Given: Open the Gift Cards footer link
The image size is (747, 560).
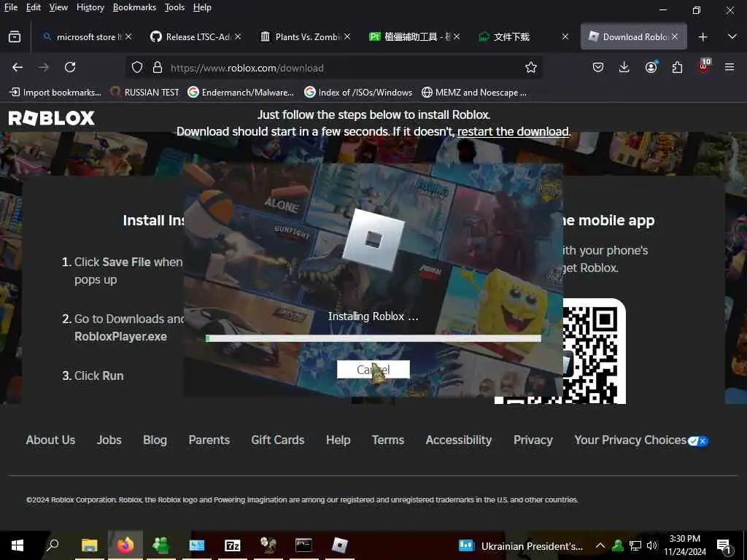Looking at the screenshot, I should [278, 440].
